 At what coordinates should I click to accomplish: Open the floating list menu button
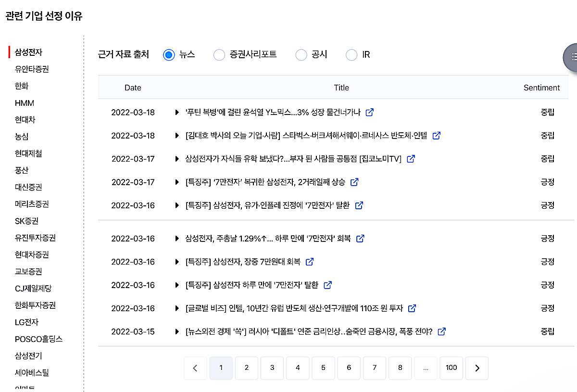coord(571,57)
